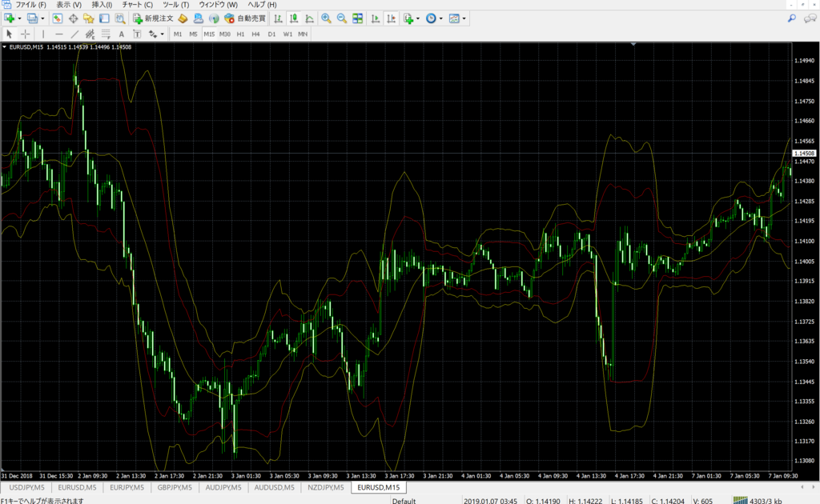Viewport: 820px width, 504px height.
Task: Select the equidistant channel tool
Action: coord(90,34)
